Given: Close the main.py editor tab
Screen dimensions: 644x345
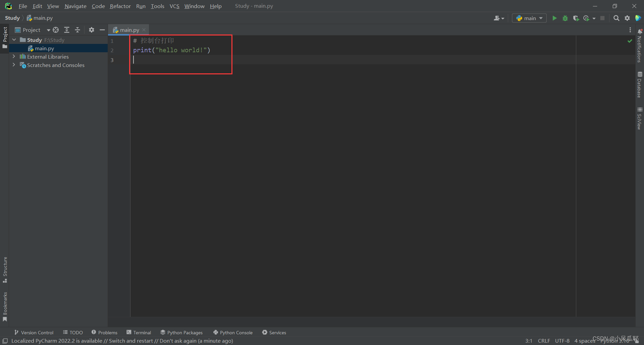Looking at the screenshot, I should click(x=144, y=30).
